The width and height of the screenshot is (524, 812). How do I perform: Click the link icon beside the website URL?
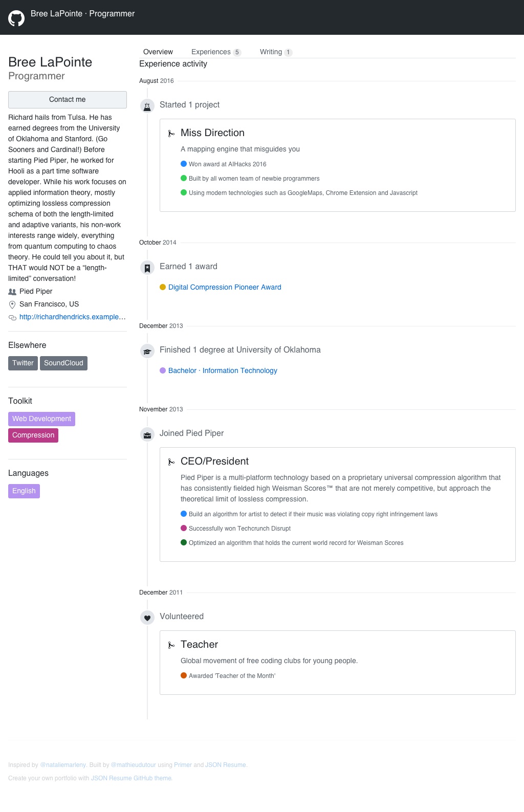tap(12, 317)
